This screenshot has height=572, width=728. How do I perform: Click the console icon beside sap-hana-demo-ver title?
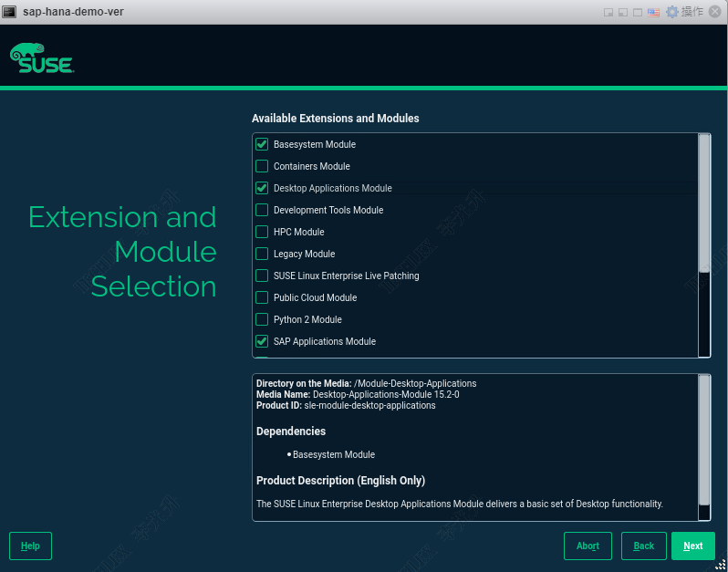(x=9, y=12)
